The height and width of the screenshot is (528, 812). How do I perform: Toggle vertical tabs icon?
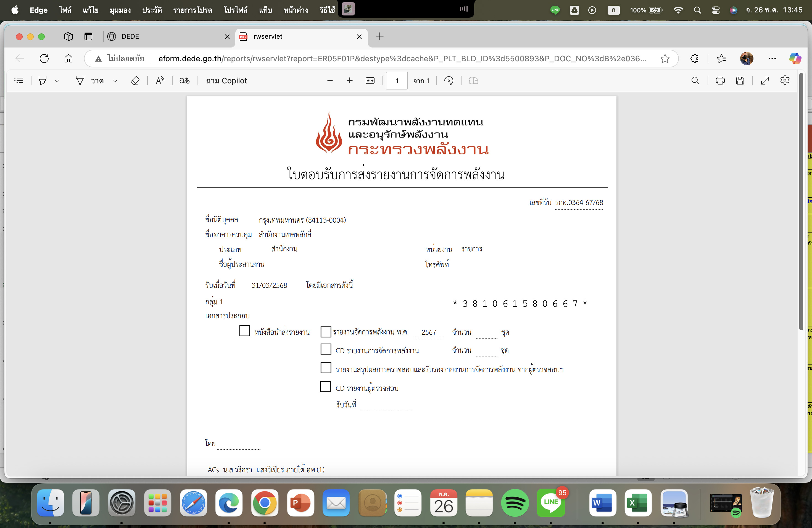(88, 36)
